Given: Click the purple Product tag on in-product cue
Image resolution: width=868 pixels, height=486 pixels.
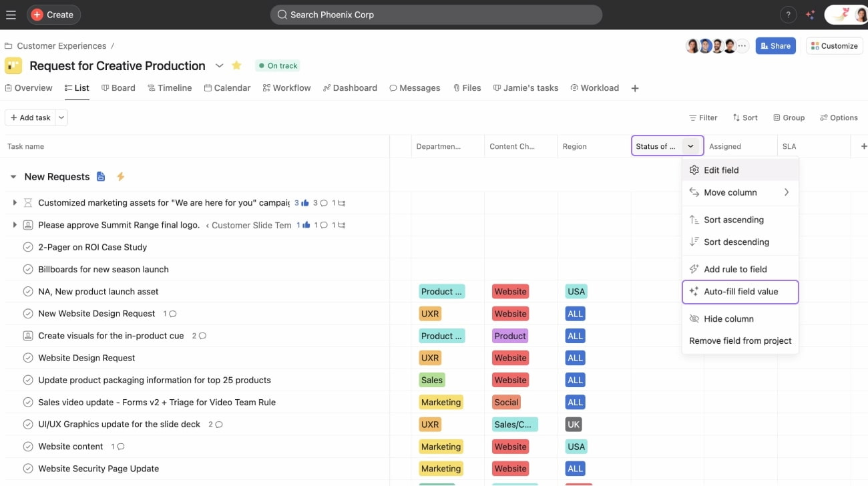Looking at the screenshot, I should (509, 336).
